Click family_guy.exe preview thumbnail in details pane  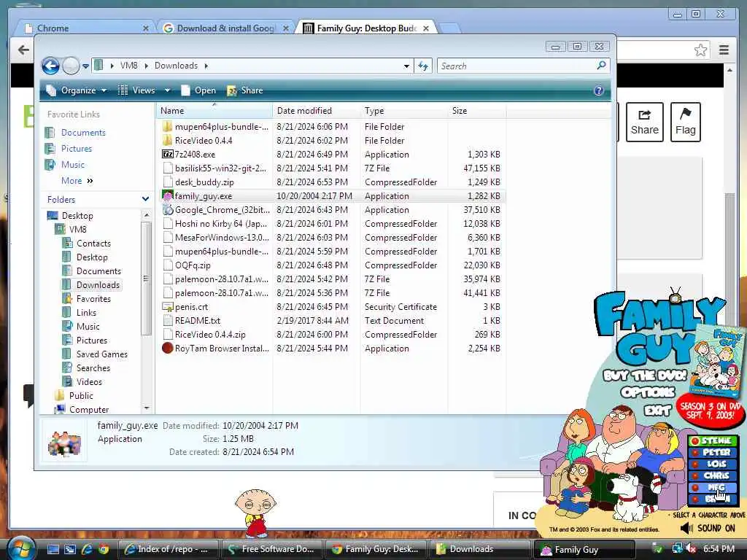(x=64, y=443)
